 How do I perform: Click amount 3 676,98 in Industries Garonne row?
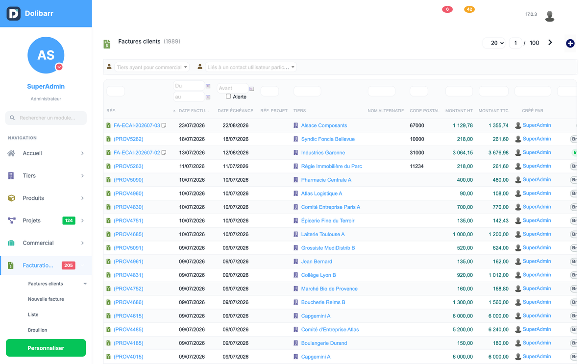click(x=498, y=153)
